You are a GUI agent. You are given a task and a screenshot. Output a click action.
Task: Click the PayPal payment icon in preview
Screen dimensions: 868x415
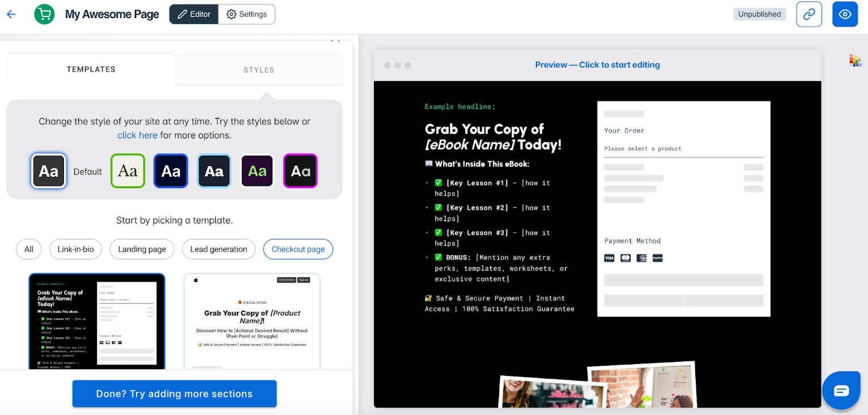657,258
